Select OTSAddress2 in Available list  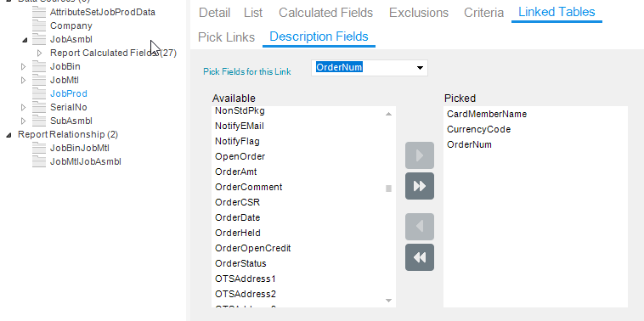point(246,294)
